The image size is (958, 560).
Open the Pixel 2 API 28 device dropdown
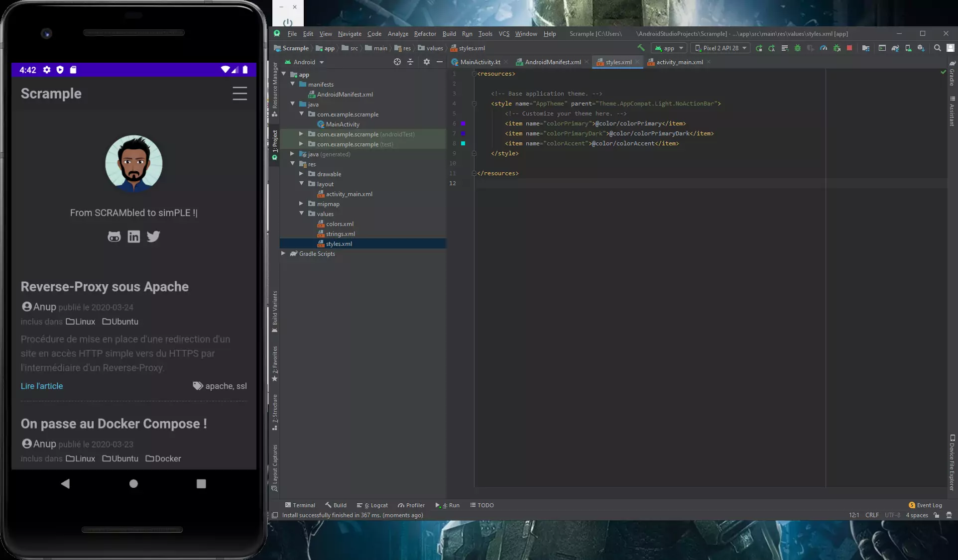coord(720,48)
